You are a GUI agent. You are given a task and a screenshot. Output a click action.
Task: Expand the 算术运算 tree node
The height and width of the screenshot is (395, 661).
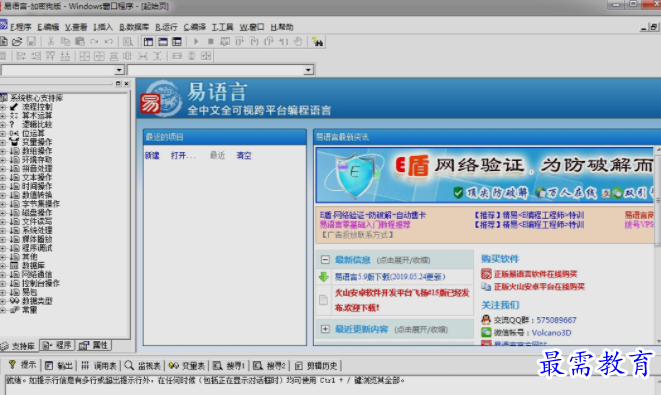[x=3, y=116]
